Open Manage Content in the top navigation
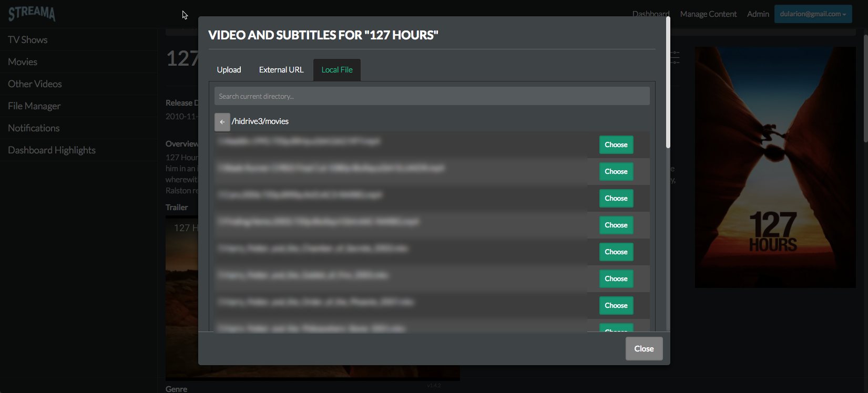The image size is (868, 393). [708, 14]
